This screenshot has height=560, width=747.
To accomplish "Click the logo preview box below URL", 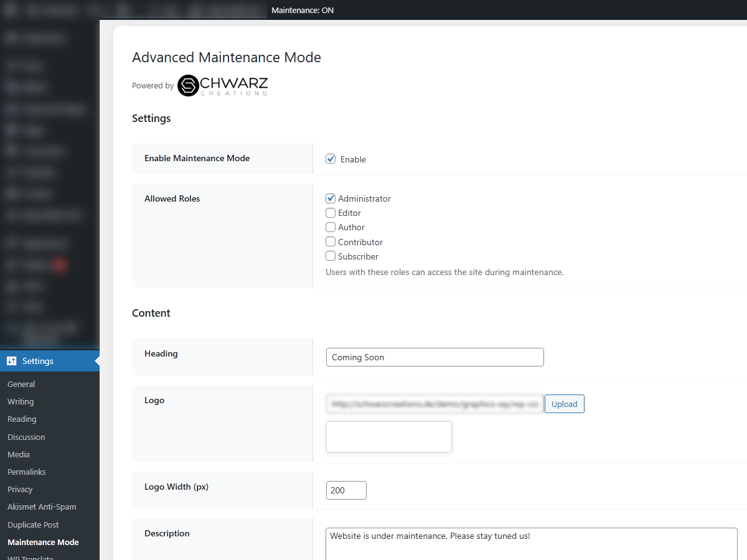I will point(388,437).
